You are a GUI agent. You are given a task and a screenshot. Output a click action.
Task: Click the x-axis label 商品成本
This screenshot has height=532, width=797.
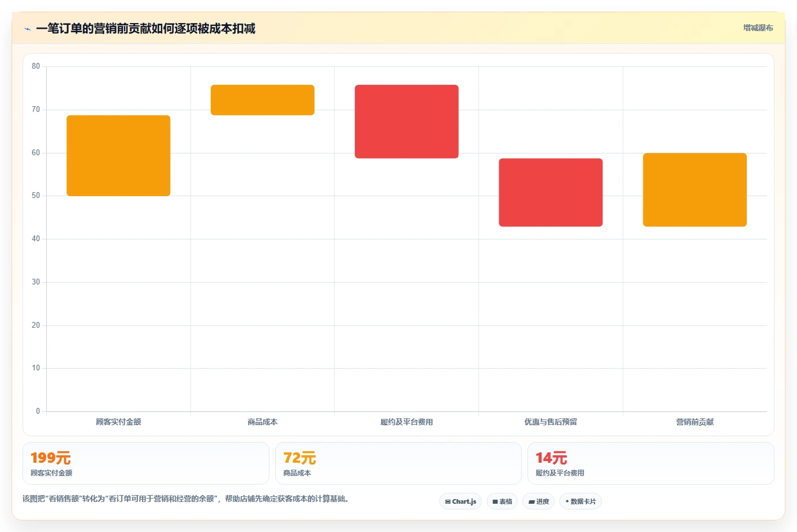263,422
